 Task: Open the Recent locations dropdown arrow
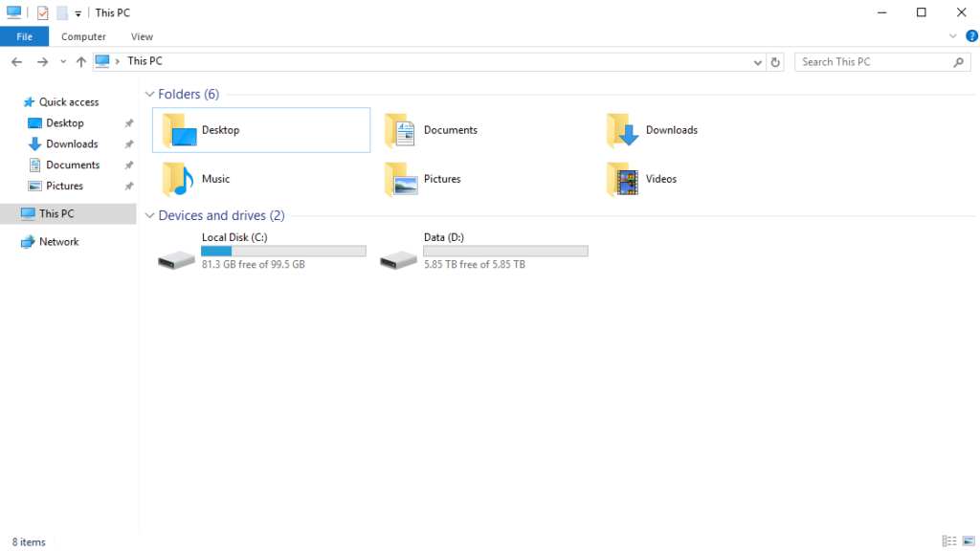pos(63,62)
